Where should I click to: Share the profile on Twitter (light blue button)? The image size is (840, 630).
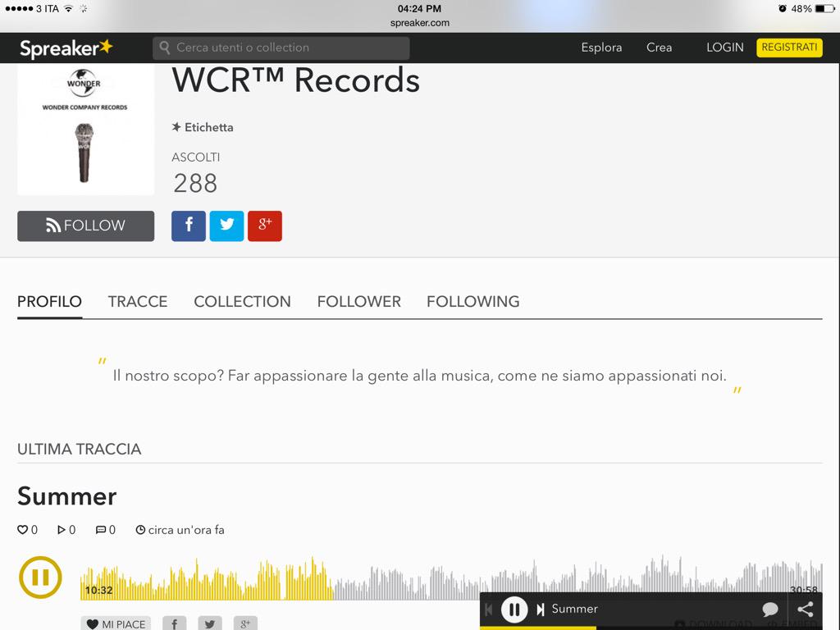click(x=226, y=226)
